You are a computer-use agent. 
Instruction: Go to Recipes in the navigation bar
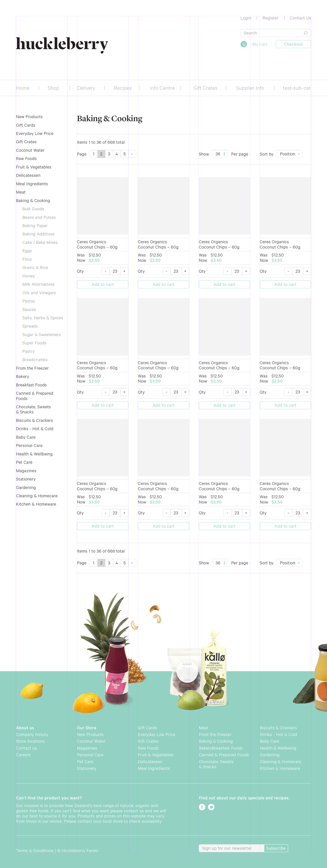[123, 88]
